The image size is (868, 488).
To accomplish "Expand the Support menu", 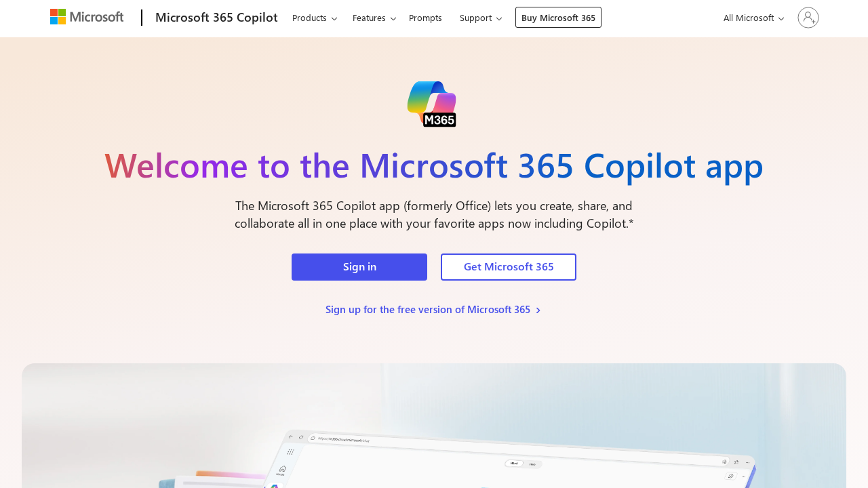I will point(476,17).
